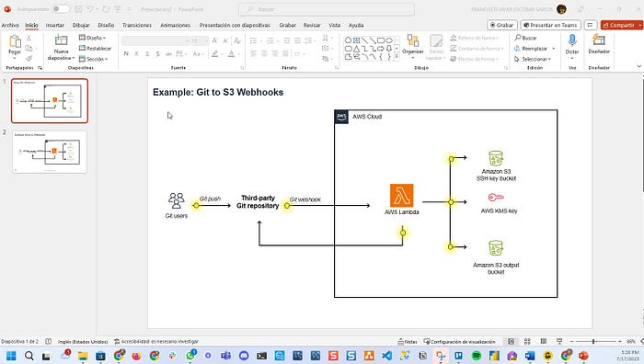Expand the shapes gallery More arrow
The height and width of the screenshot is (364, 644).
point(397,57)
